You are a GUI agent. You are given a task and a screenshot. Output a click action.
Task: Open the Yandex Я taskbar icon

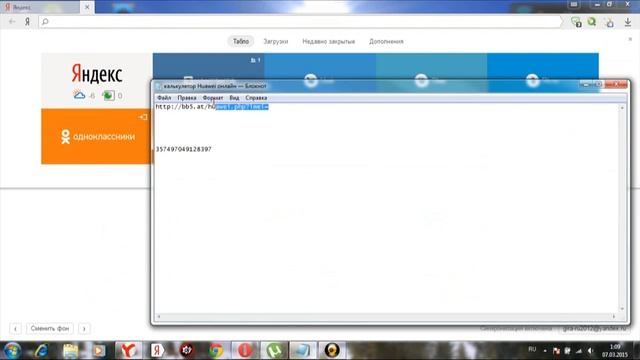pos(157,350)
